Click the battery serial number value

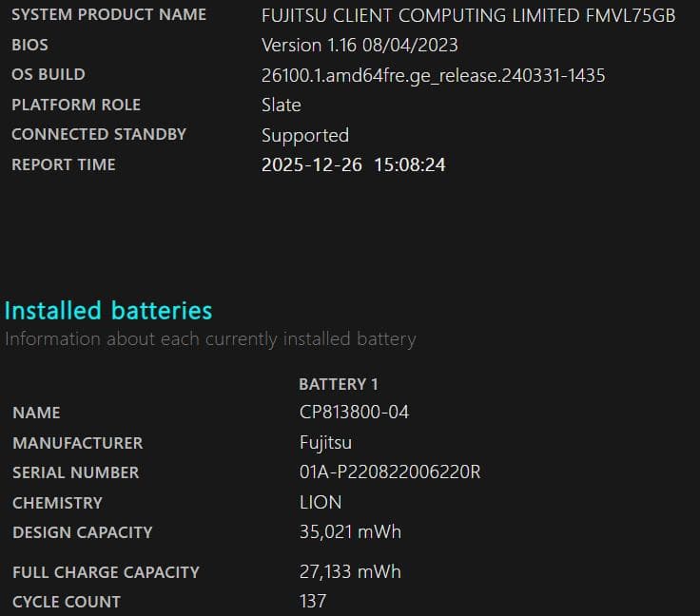[390, 472]
